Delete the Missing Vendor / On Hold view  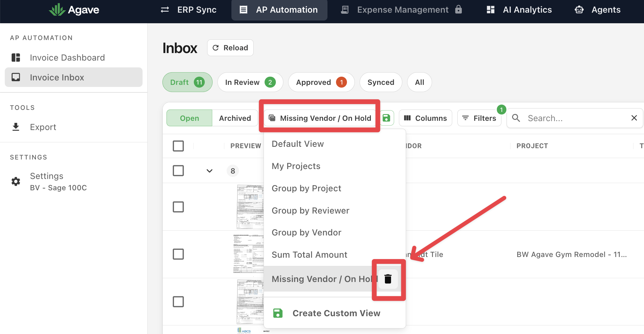tap(388, 279)
